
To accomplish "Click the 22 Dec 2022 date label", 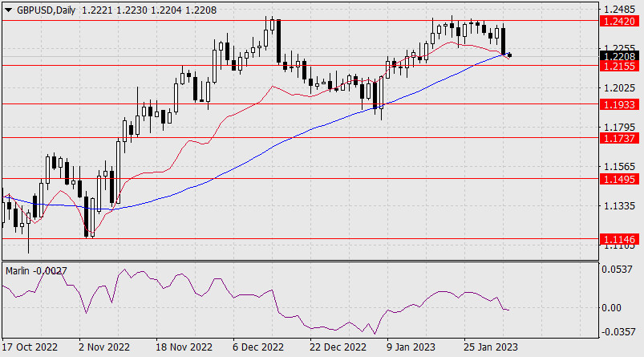I will [x=338, y=347].
